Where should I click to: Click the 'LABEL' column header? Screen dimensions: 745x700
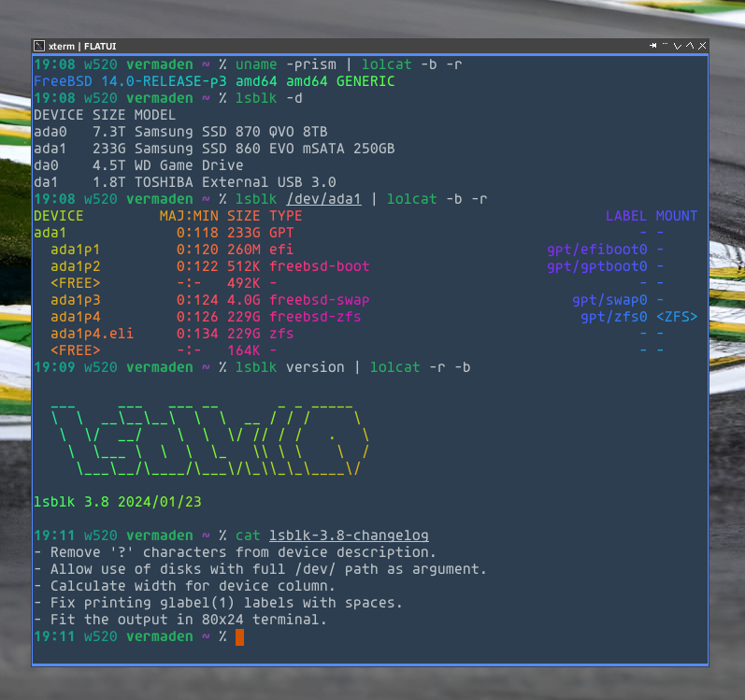(x=626, y=216)
